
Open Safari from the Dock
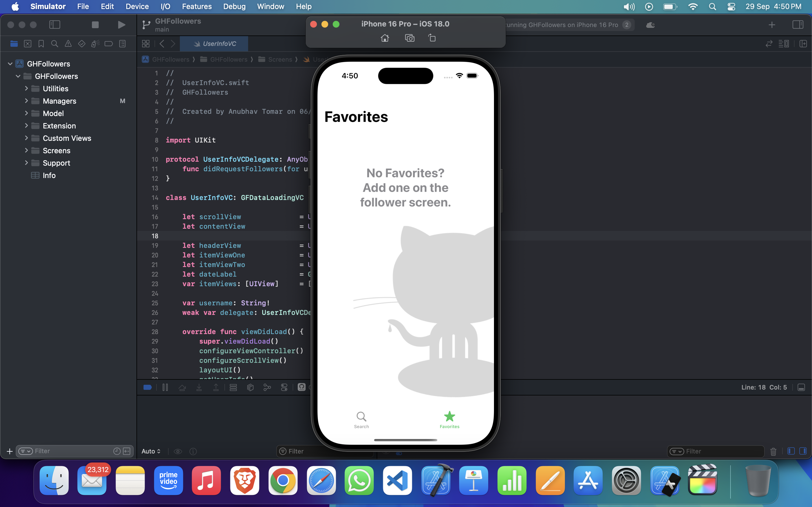321,481
